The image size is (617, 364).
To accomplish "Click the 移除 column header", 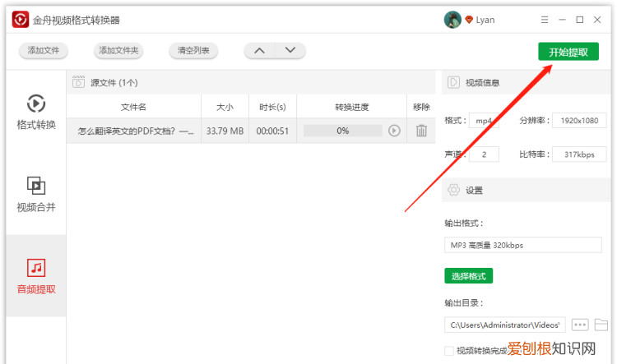I will (421, 107).
